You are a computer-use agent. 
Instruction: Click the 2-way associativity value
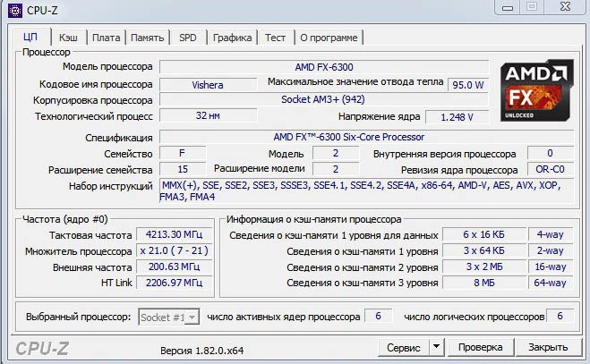tap(550, 250)
